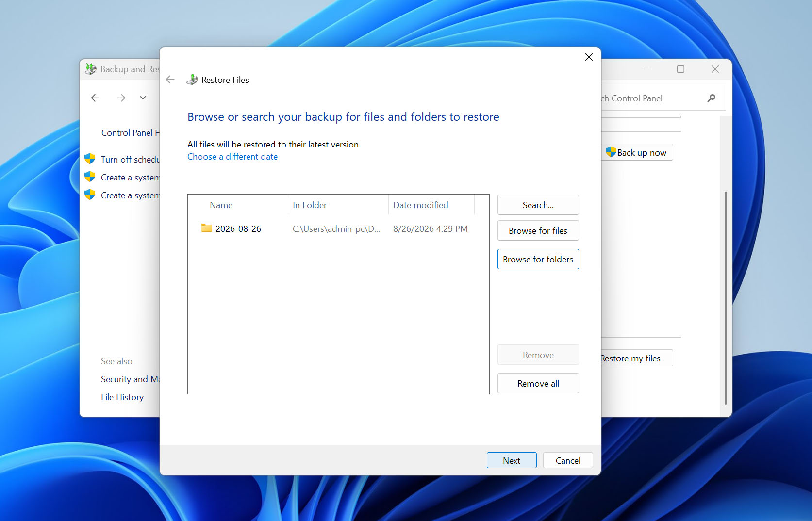Open recent locations dropdown in Control Panel
This screenshot has width=812, height=521.
pyautogui.click(x=143, y=98)
